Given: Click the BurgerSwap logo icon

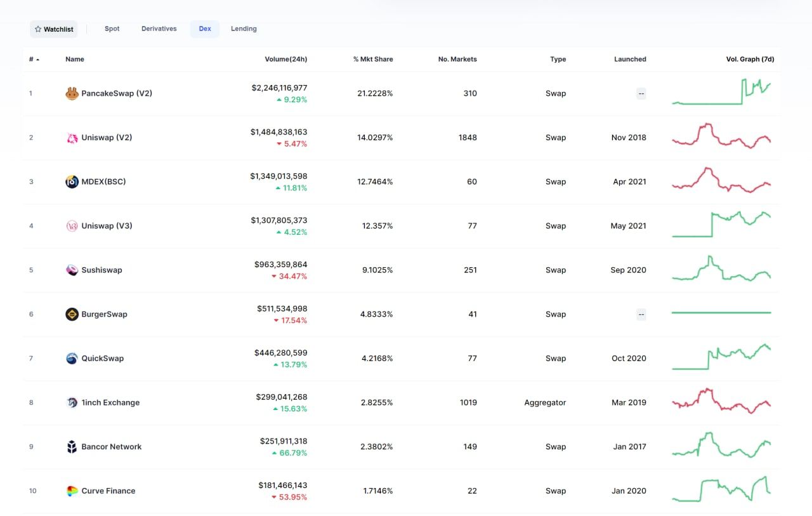Looking at the screenshot, I should [72, 314].
